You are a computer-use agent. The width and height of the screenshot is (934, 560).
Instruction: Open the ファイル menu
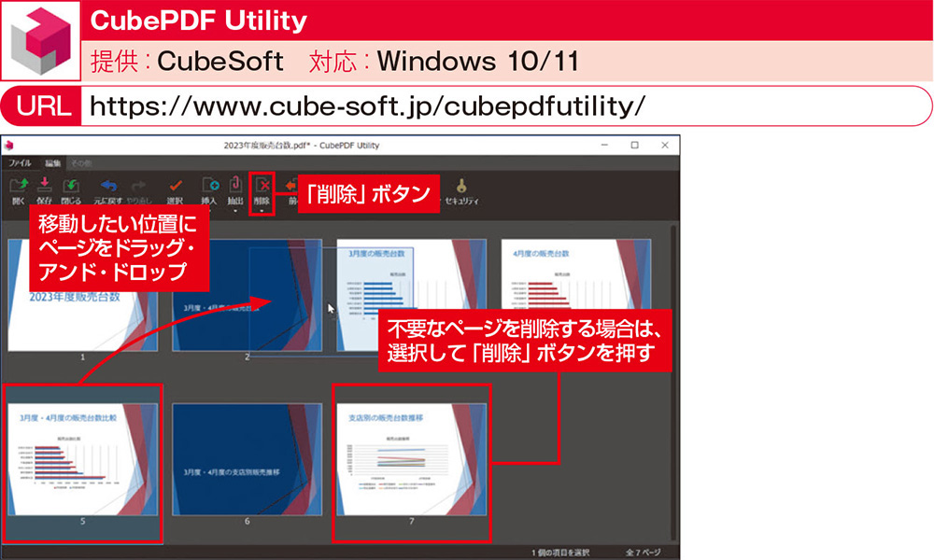tap(21, 161)
